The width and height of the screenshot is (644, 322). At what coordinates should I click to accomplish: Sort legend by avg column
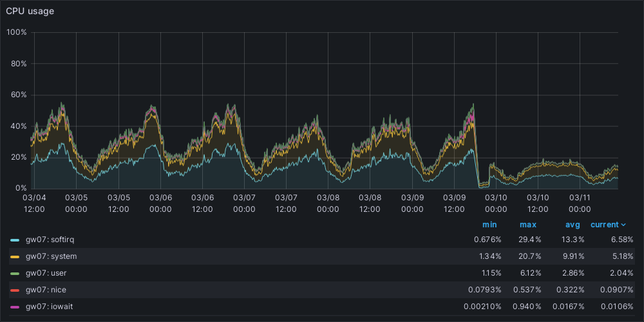pos(573,225)
